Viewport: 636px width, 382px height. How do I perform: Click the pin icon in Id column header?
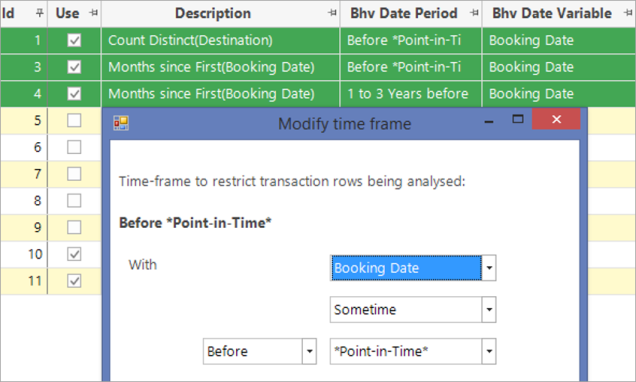(39, 13)
